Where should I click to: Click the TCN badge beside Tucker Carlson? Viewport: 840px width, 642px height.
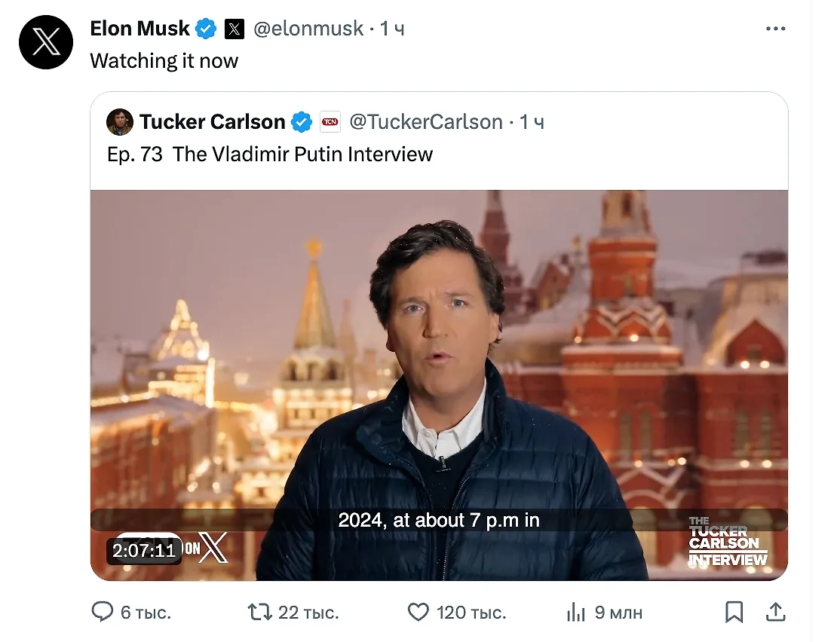(330, 121)
